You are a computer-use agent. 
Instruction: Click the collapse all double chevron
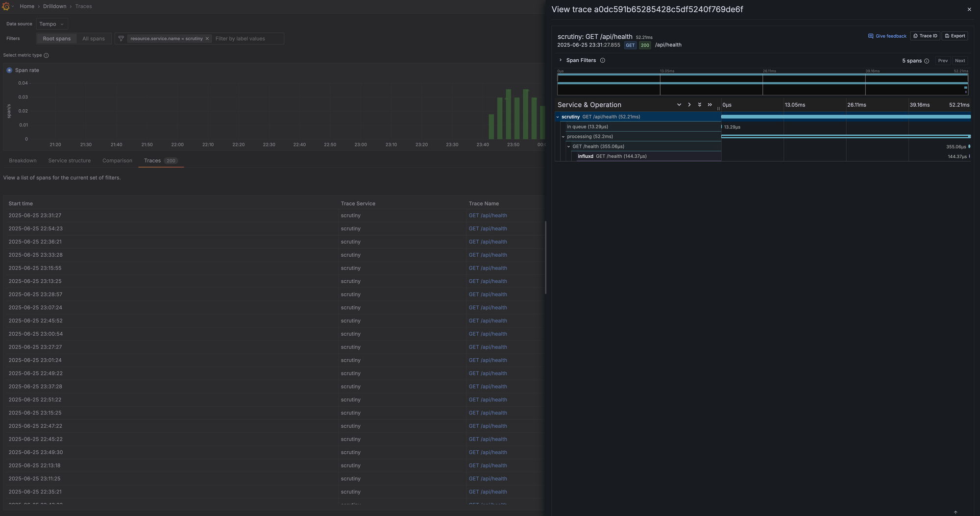(x=710, y=105)
